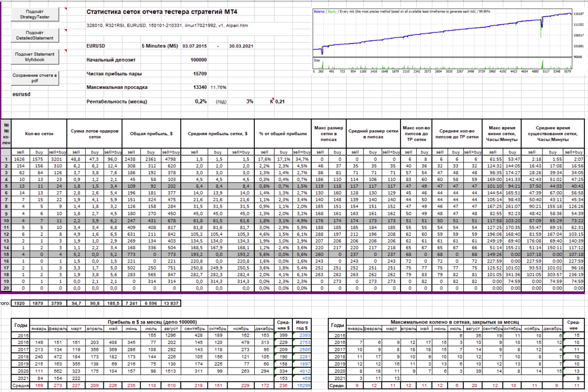Viewport: 588px width, 392px height.
Task: Select sell+buy count 3201 in row 1
Action: click(57, 159)
